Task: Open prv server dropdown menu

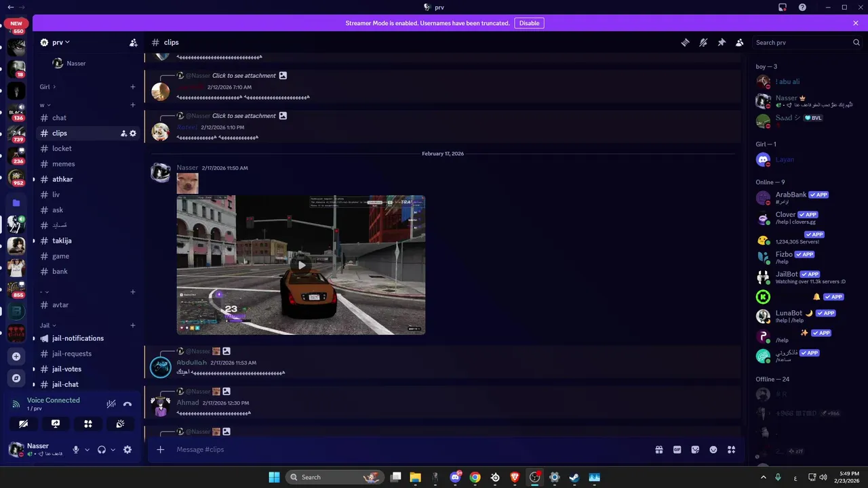Action: click(60, 42)
